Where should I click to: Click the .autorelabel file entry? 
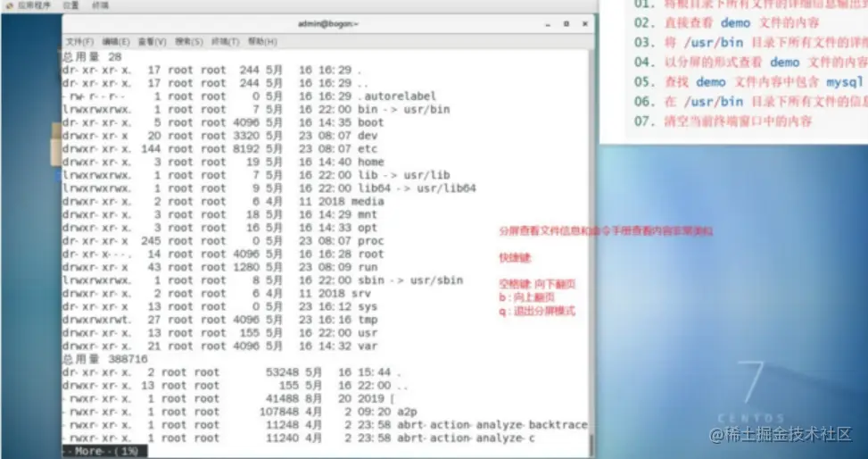coord(398,96)
